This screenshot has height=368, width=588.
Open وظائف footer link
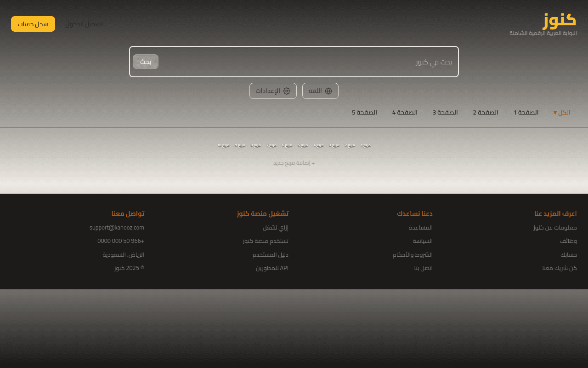(x=568, y=241)
